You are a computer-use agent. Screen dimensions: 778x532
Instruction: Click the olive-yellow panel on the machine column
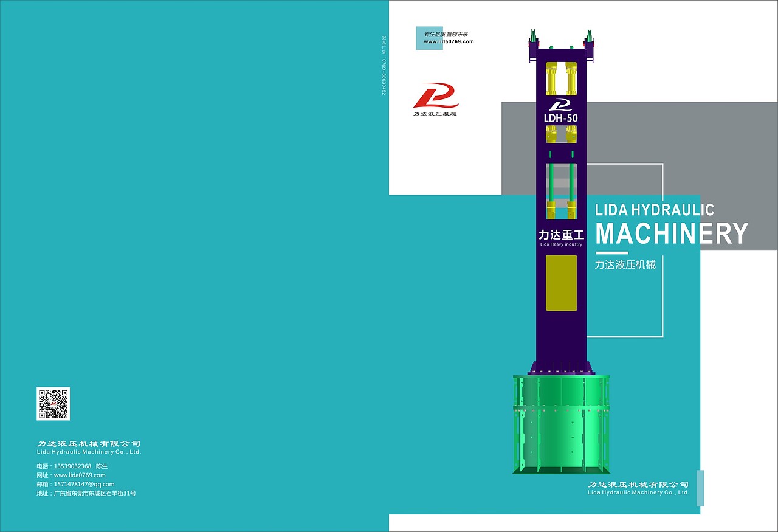click(x=561, y=283)
